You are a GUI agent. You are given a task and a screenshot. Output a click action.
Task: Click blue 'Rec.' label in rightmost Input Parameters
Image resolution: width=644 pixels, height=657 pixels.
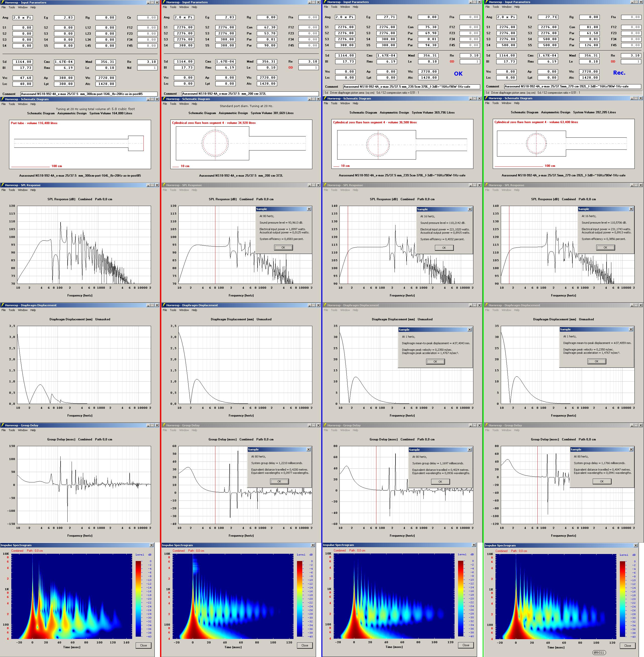pos(619,73)
